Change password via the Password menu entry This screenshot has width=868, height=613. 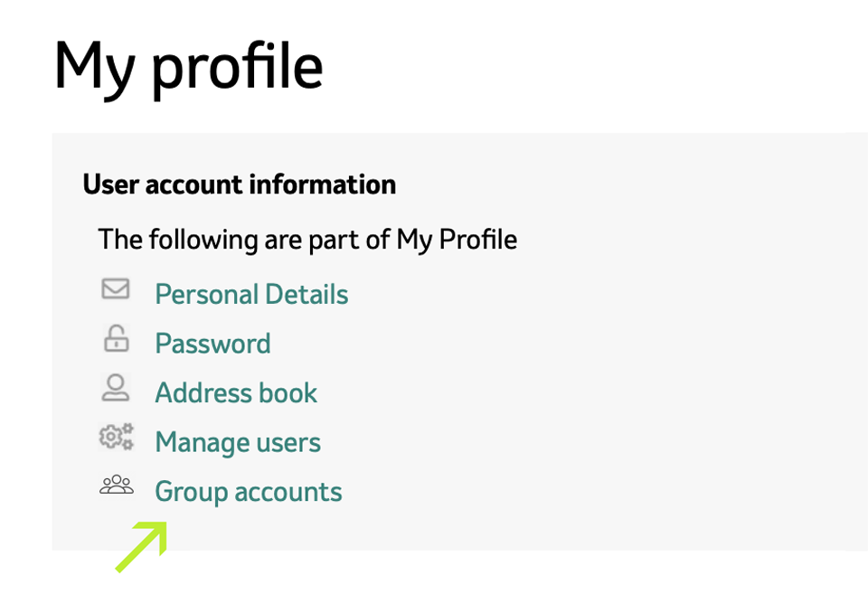point(212,344)
